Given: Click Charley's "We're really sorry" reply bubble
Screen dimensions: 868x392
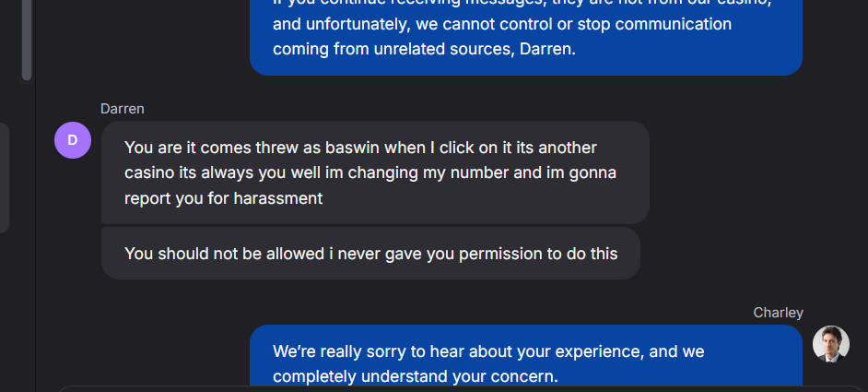Looking at the screenshot, I should pos(525,360).
